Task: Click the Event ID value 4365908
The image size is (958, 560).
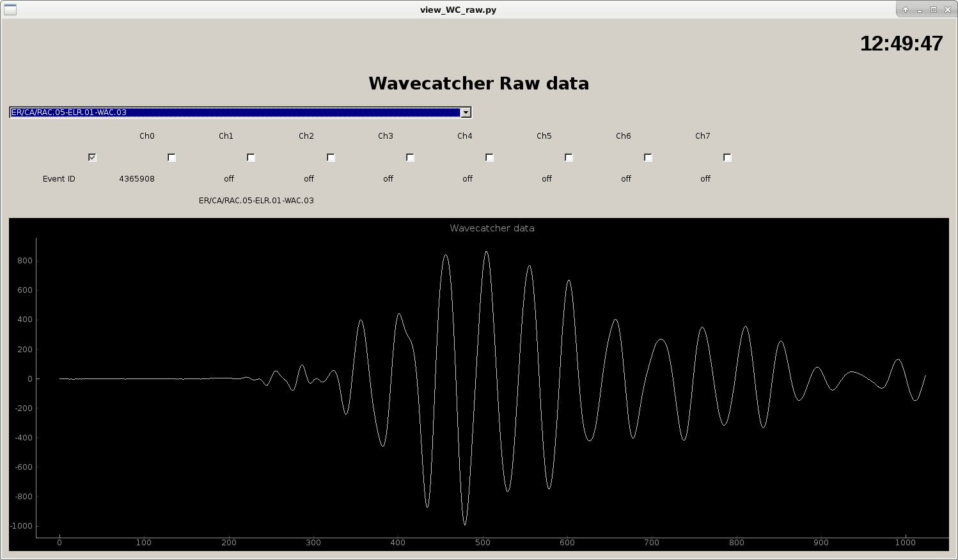Action: pyautogui.click(x=136, y=178)
